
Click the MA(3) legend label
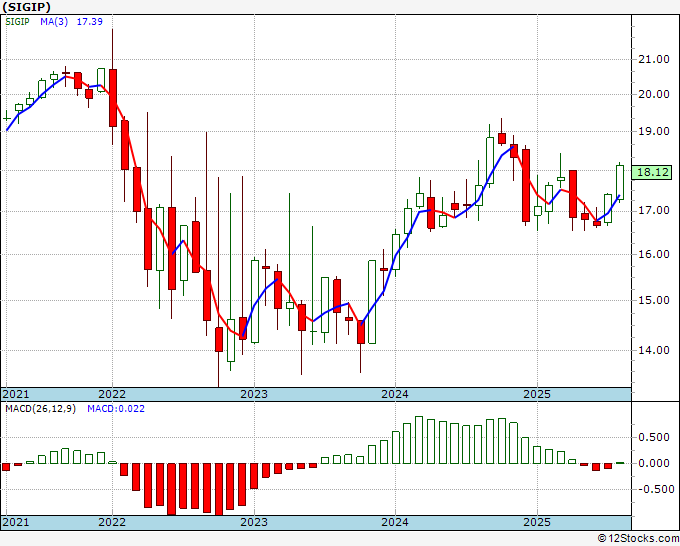[x=54, y=21]
